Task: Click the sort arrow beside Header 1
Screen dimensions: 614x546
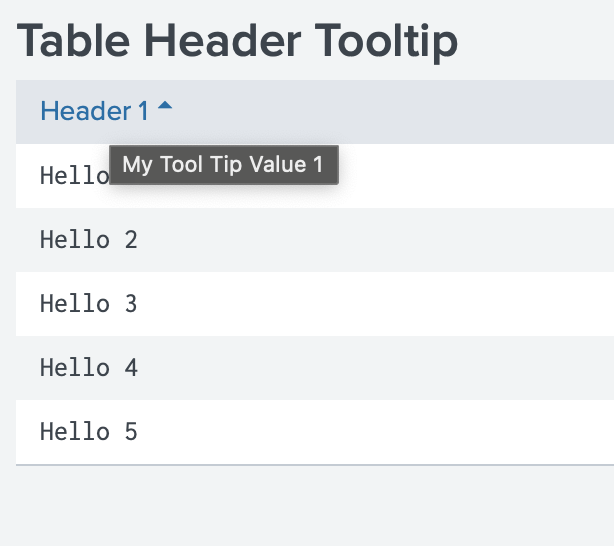Action: coord(165,107)
